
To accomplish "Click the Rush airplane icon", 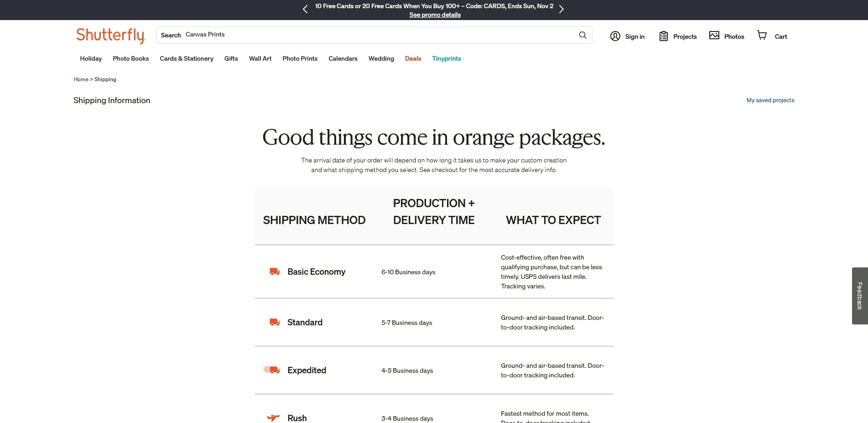I will pyautogui.click(x=273, y=418).
